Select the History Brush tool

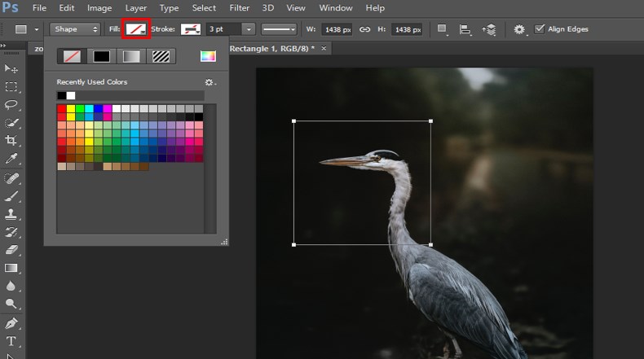(x=11, y=232)
